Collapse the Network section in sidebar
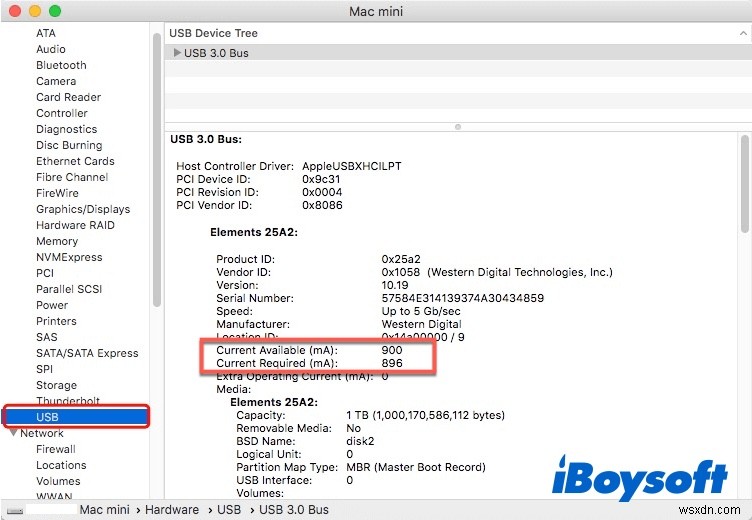Screen dimensions: 752x520 [13, 433]
